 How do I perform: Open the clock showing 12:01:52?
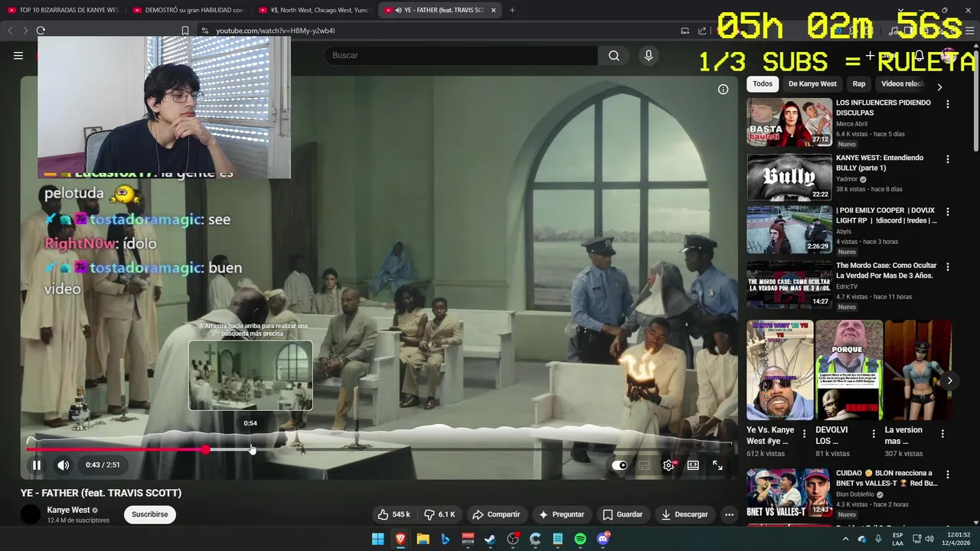[x=958, y=539]
